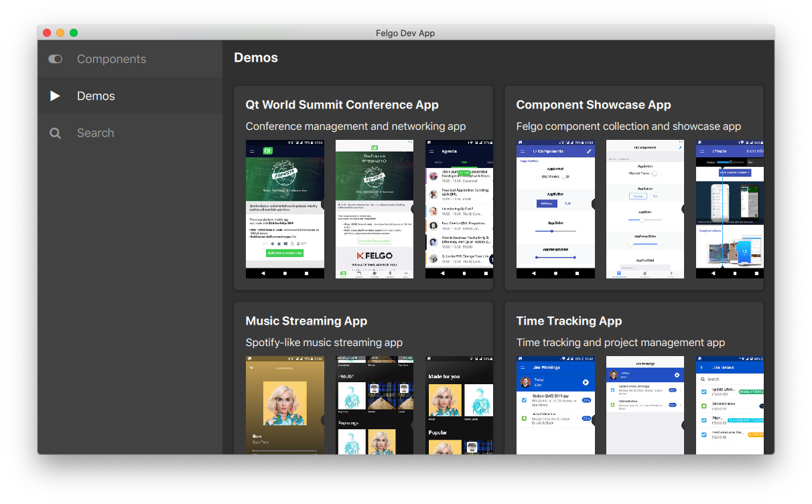Click the Agenda screenshot of the conference app
Screen dimensions: 812x504
click(x=459, y=209)
